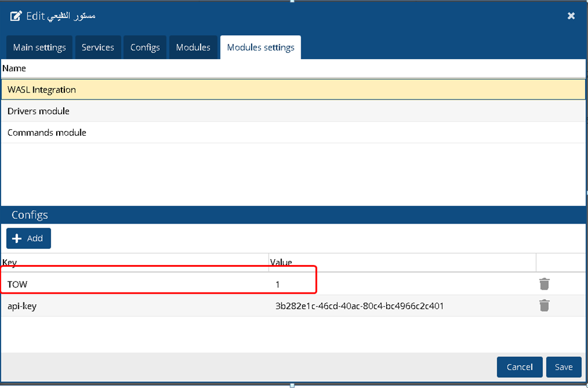Go to the Configs tab
The height and width of the screenshot is (388, 588).
click(145, 47)
